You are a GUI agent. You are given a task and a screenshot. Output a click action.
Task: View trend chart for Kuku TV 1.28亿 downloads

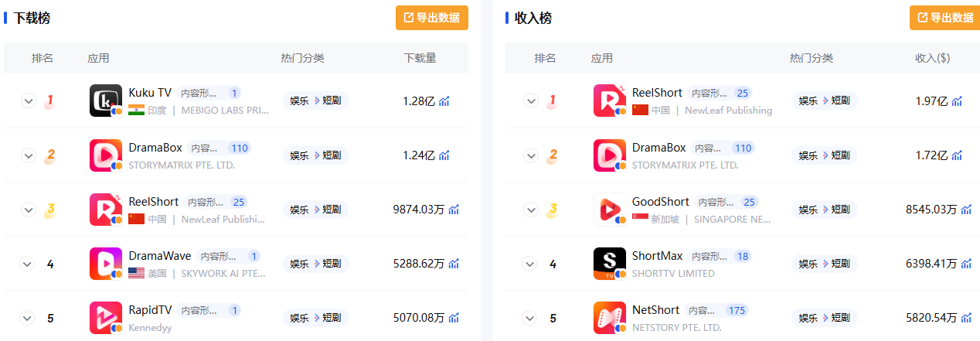pos(444,101)
